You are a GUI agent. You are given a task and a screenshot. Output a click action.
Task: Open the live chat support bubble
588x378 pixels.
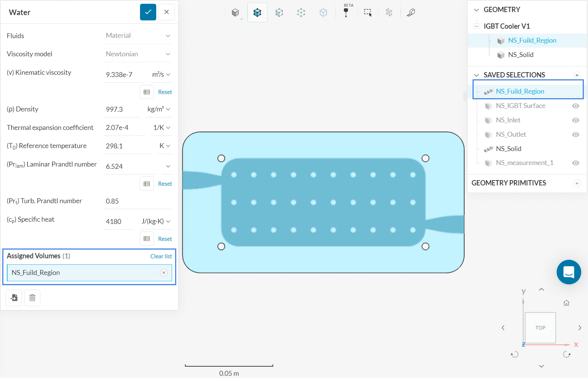click(x=568, y=272)
